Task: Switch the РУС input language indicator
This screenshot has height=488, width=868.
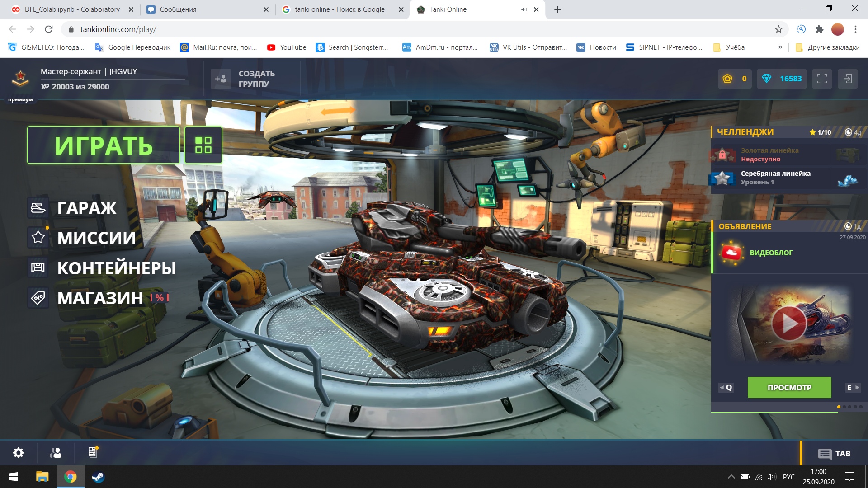Action: pos(789,477)
